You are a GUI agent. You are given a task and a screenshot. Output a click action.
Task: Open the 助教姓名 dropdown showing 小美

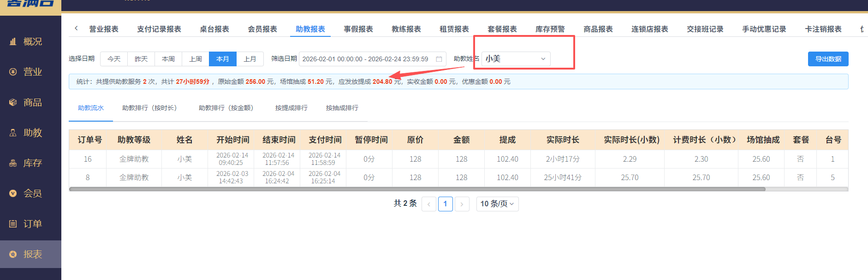pos(516,59)
